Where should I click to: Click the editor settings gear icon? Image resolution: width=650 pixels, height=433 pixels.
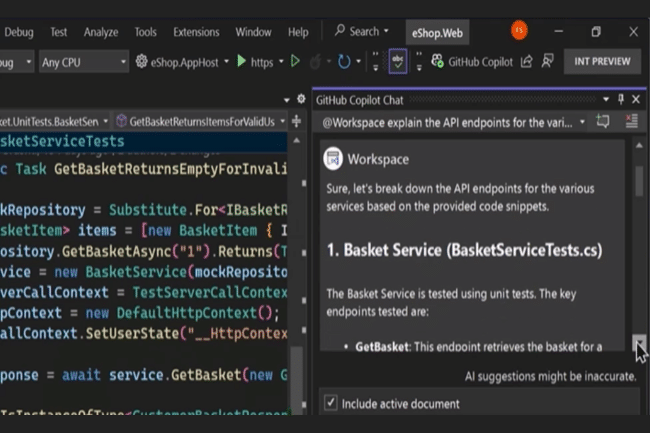301,99
